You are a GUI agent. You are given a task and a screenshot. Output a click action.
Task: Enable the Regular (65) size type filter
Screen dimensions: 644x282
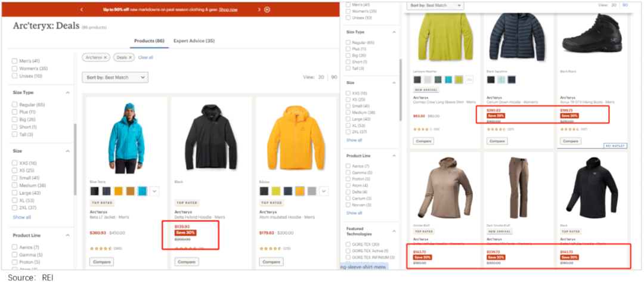pos(15,104)
